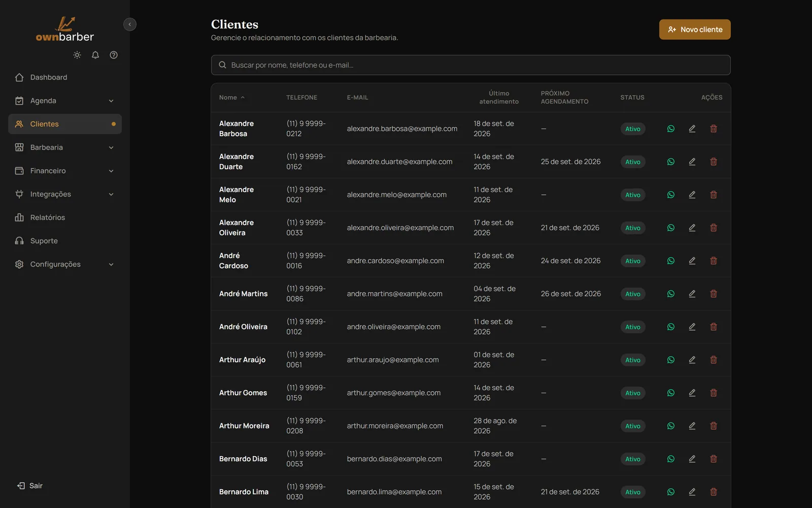
Task: Go to the Dashboard page
Action: pos(65,77)
